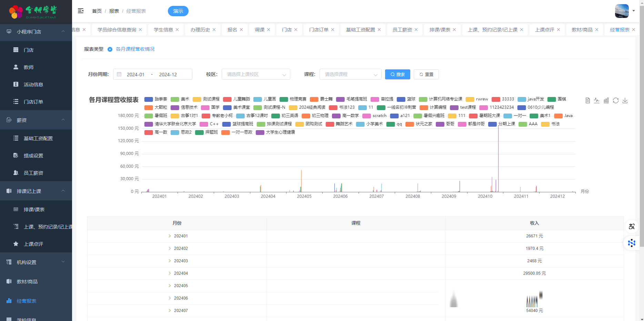Click the blue network floating icon
This screenshot has width=644, height=321.
pyautogui.click(x=632, y=243)
